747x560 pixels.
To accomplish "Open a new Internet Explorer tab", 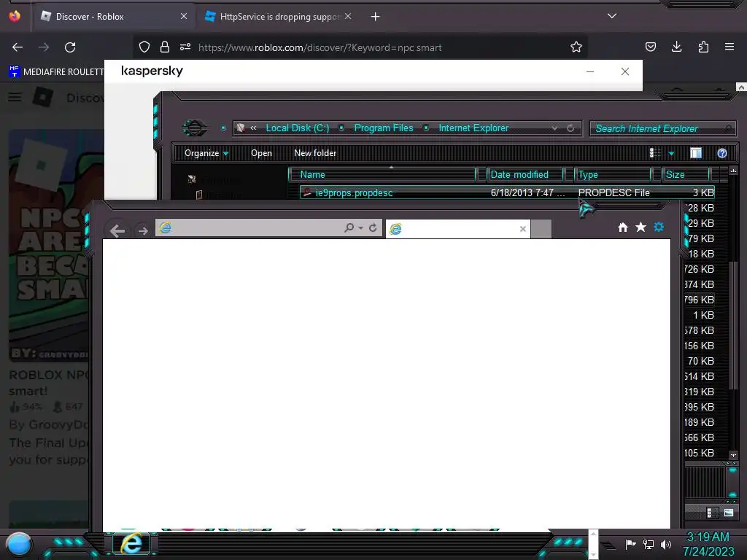I will (541, 229).
